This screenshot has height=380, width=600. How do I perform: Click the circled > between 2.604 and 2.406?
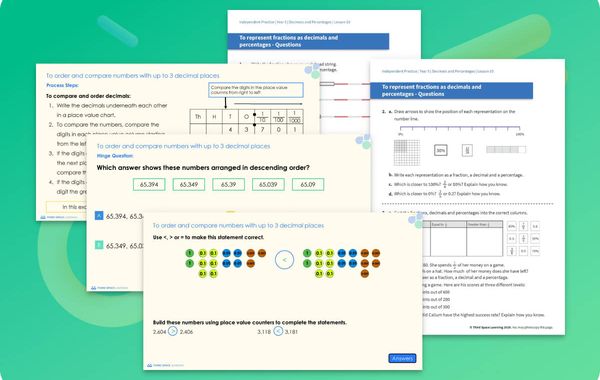pos(173,331)
